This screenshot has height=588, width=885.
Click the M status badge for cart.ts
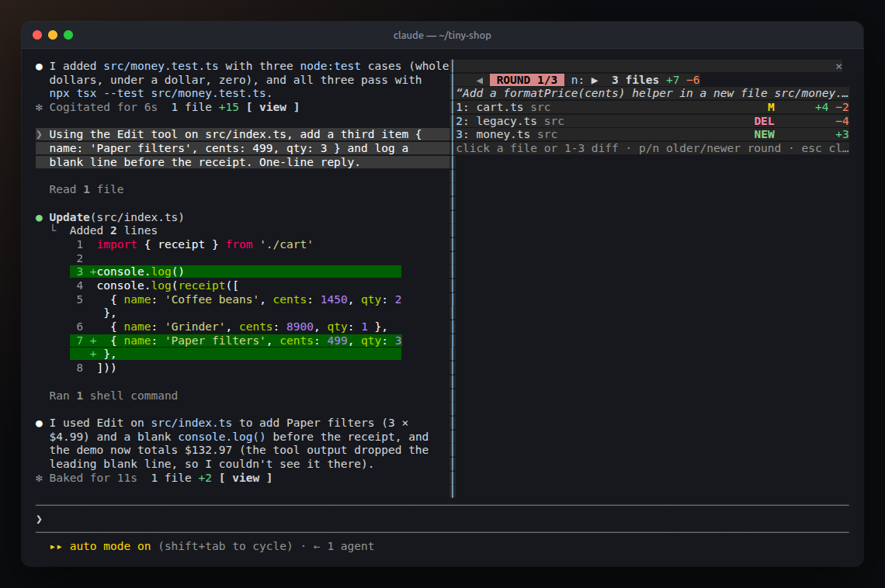tap(771, 107)
